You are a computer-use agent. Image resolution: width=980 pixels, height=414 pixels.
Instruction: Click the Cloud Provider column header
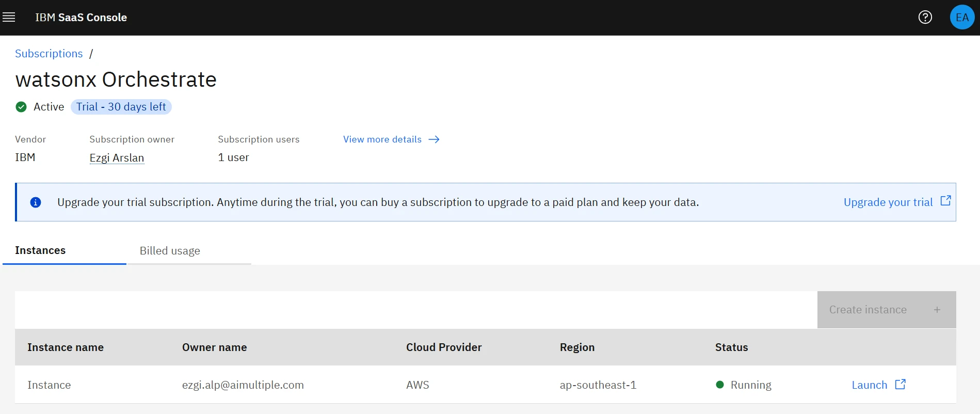(444, 347)
